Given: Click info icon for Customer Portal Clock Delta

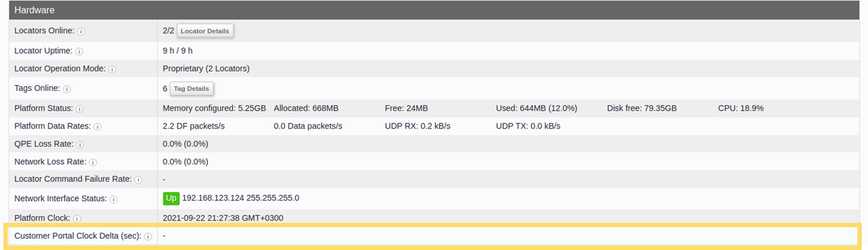Looking at the screenshot, I should pos(148,236).
